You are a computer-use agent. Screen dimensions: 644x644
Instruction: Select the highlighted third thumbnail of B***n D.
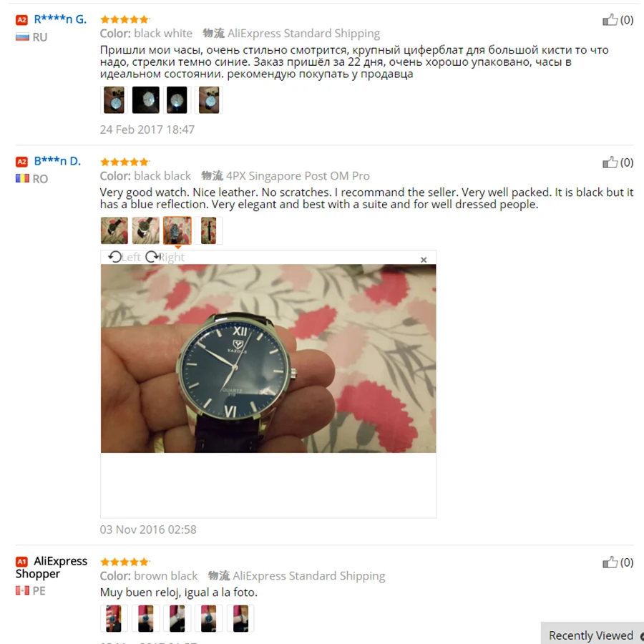(x=177, y=230)
